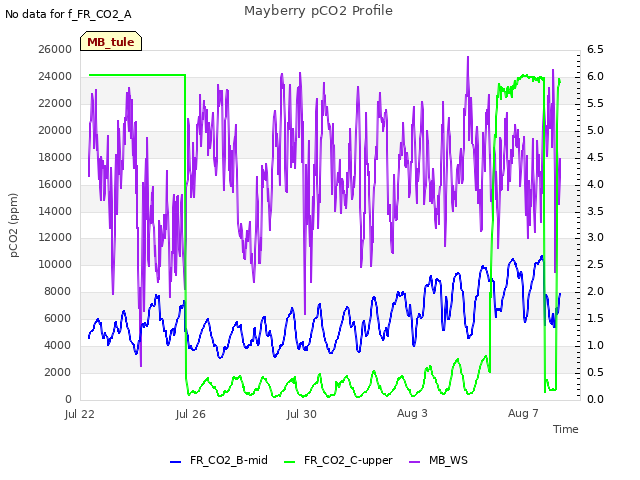
Task: Click the No data for f_FR_CO2_A message
Action: pos(68,14)
